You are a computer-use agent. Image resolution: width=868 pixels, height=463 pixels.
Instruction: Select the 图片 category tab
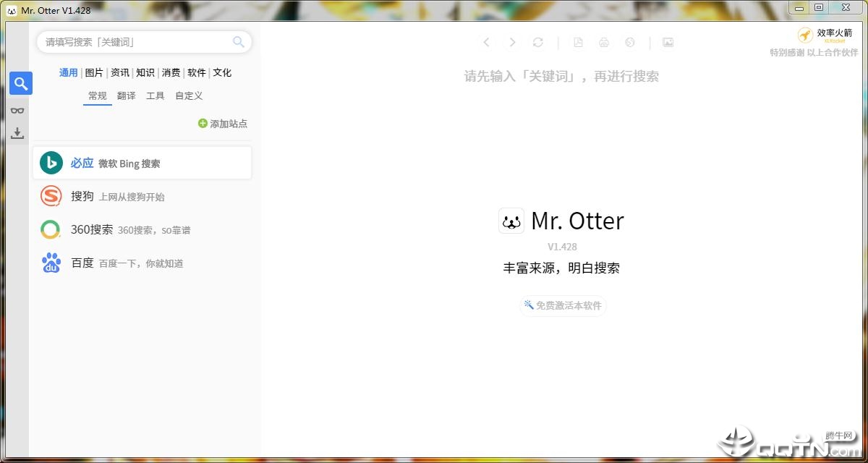(x=94, y=73)
